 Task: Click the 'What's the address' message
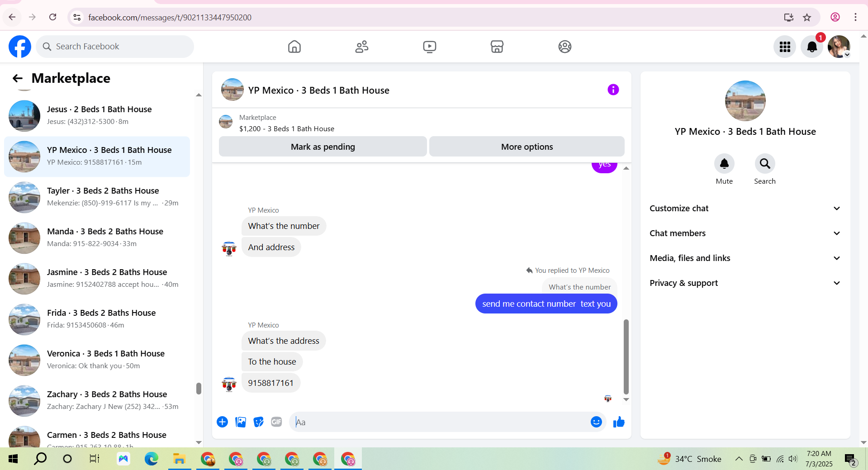[x=284, y=341]
